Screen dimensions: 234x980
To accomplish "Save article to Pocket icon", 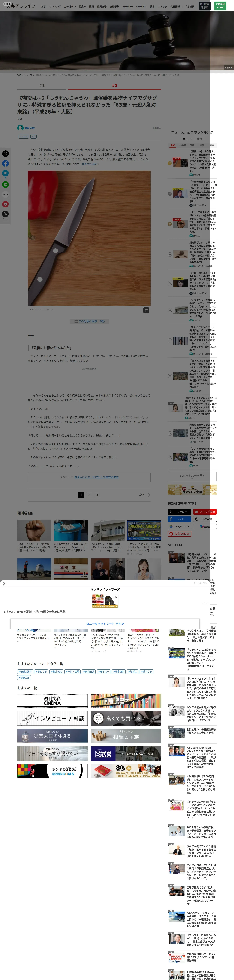I will coord(5,204).
